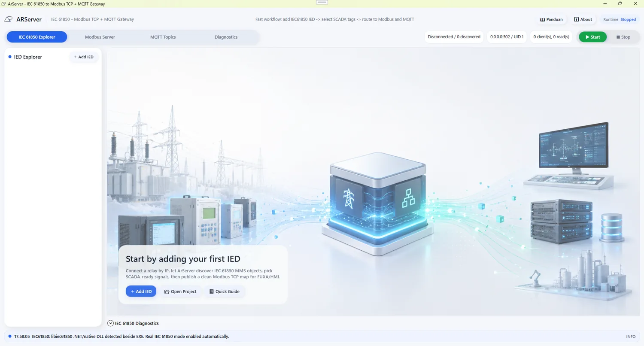Screen dimensions: 644x346
Task: Click the Start by adding your first IED heading
Action: pos(183,259)
